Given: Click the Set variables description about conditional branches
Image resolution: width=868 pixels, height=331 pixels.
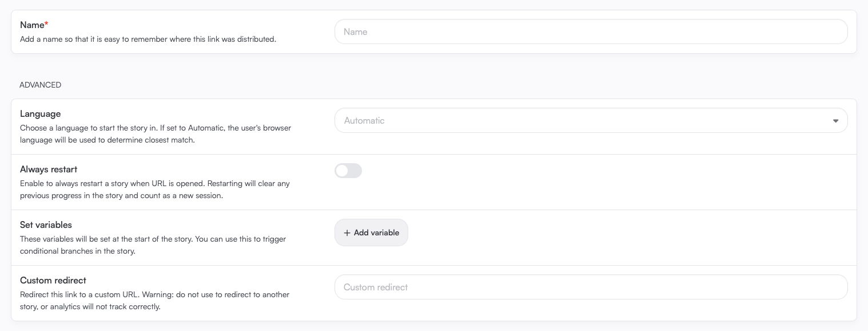Looking at the screenshot, I should coord(153,245).
